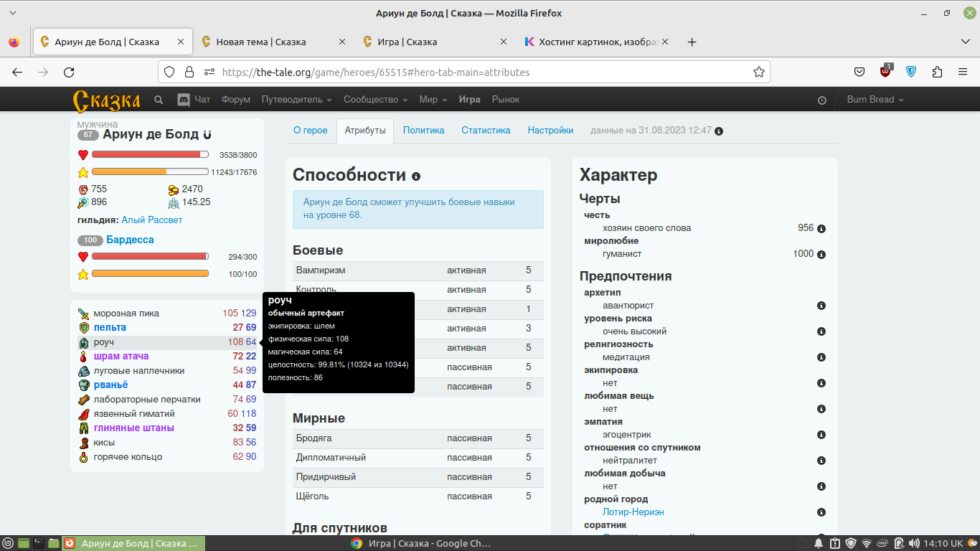Click the info icon beside Способности heading
Viewport: 980px width, 551px height.
pos(416,176)
